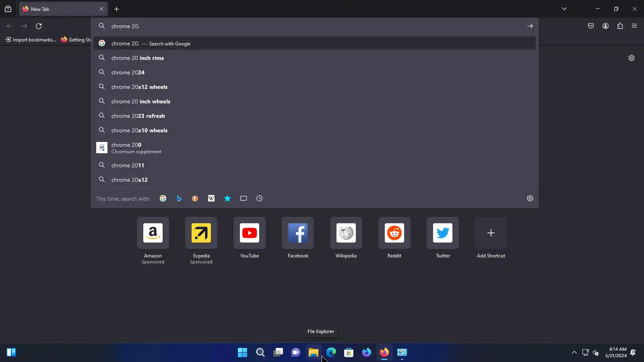This screenshot has width=644, height=362.
Task: Search History using clock icon
Action: point(260,198)
